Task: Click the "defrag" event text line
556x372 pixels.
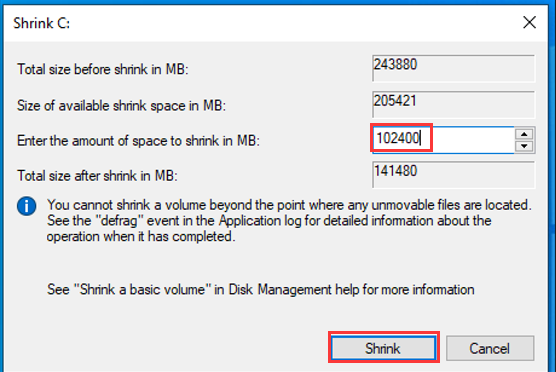Action: [269, 221]
